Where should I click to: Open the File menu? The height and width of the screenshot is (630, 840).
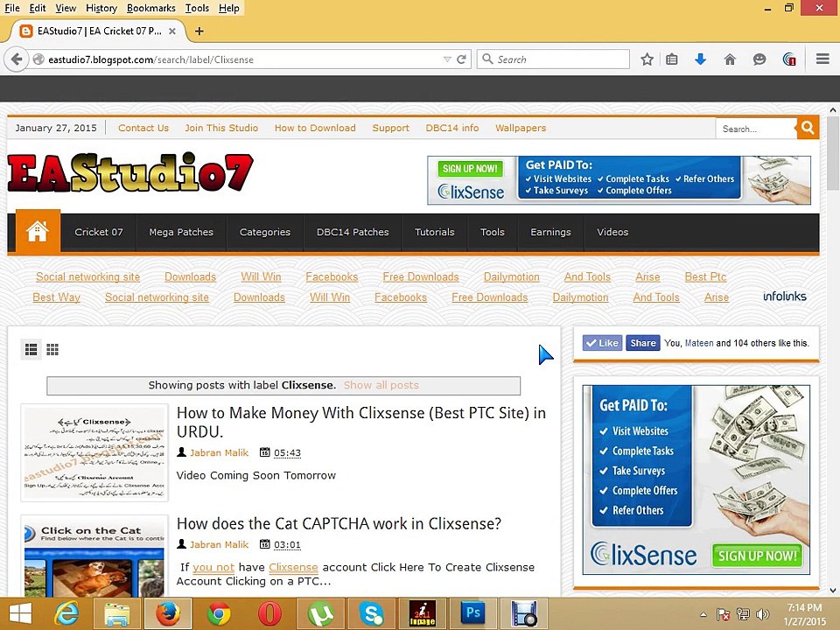11,8
